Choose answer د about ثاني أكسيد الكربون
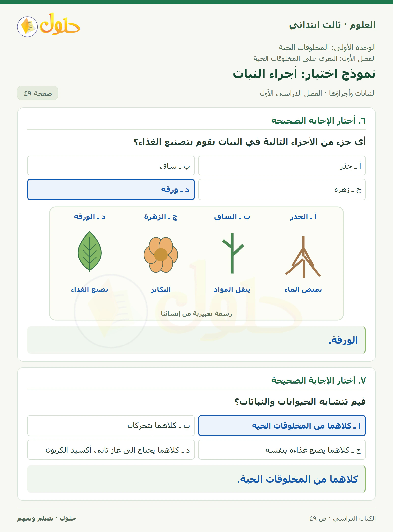 coord(111,450)
